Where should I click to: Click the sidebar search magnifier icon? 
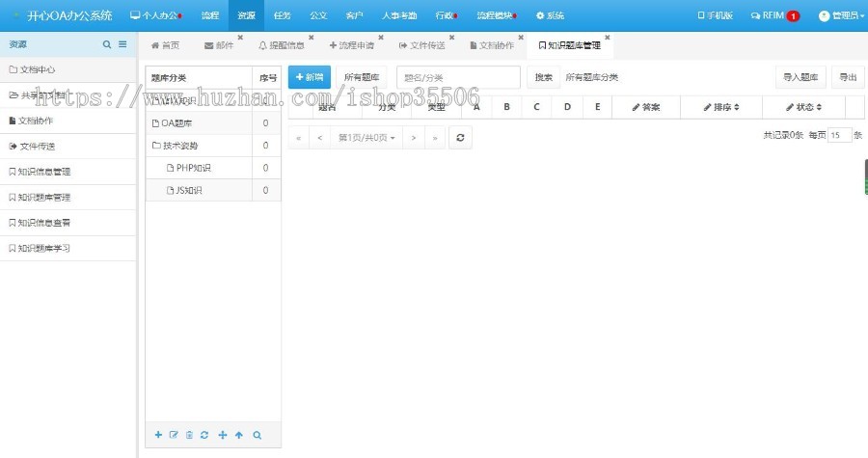click(107, 44)
